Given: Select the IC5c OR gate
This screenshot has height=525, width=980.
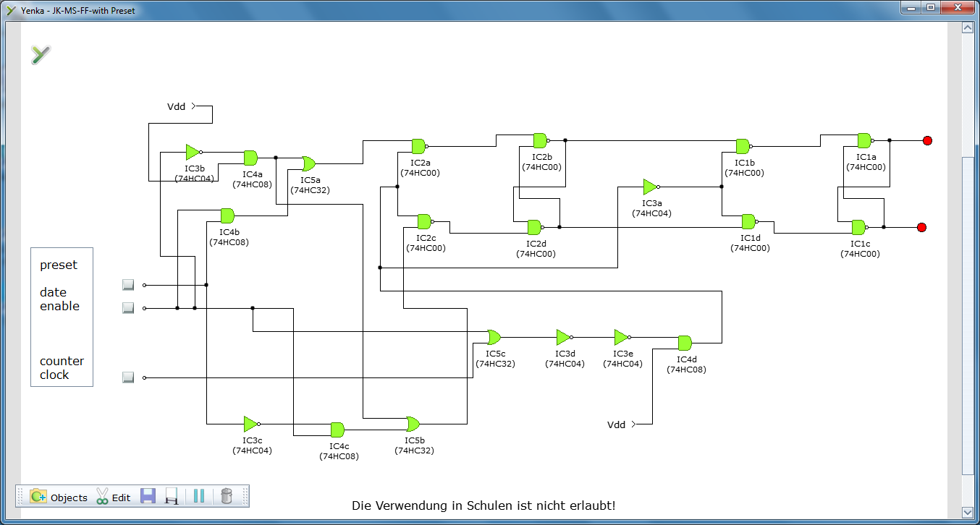Looking at the screenshot, I should tap(494, 337).
